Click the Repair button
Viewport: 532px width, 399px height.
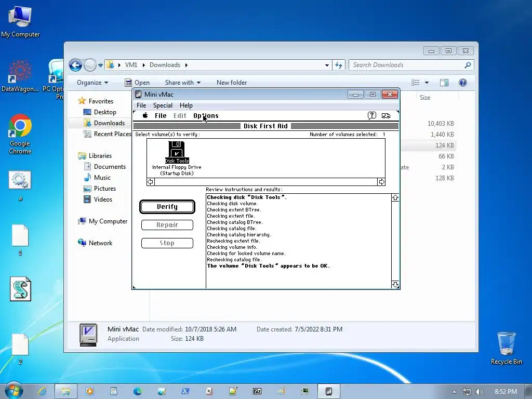pyautogui.click(x=167, y=224)
